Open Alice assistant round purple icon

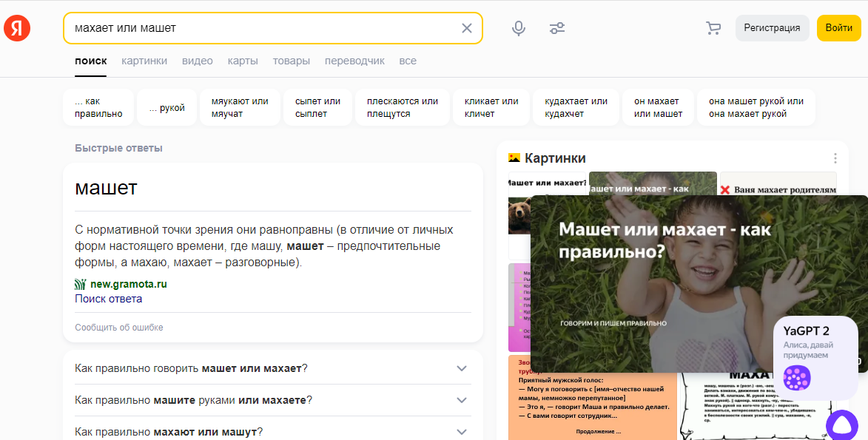pos(842,426)
